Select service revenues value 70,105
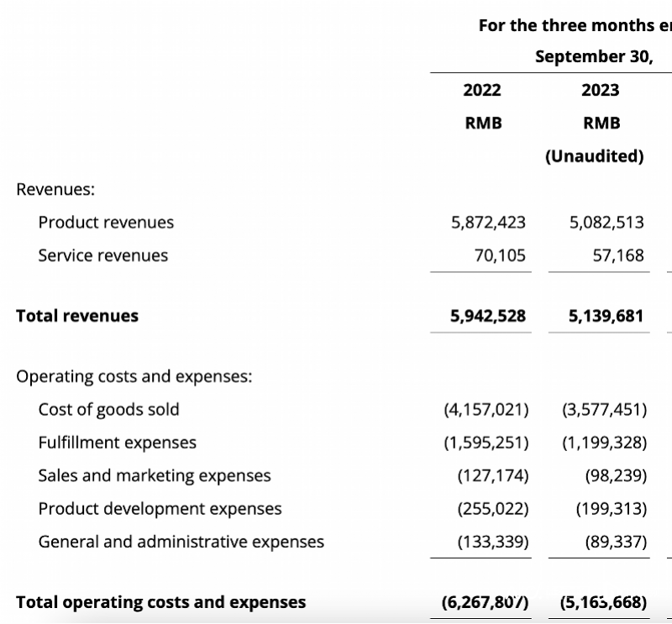The width and height of the screenshot is (672, 624). (x=500, y=255)
